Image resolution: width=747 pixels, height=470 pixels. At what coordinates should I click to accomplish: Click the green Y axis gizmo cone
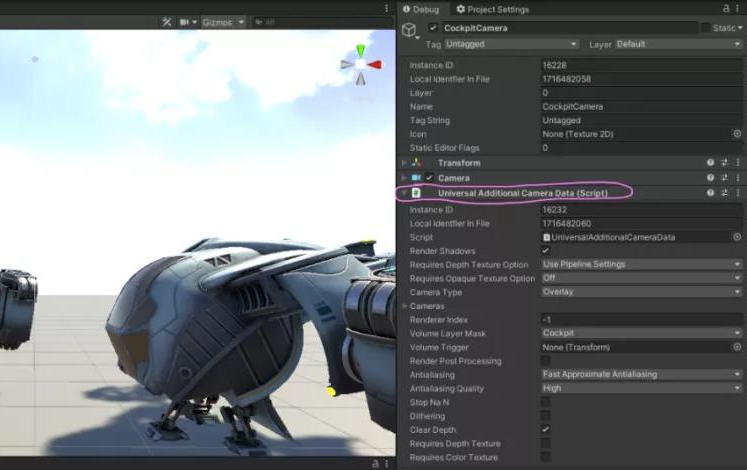pos(361,50)
